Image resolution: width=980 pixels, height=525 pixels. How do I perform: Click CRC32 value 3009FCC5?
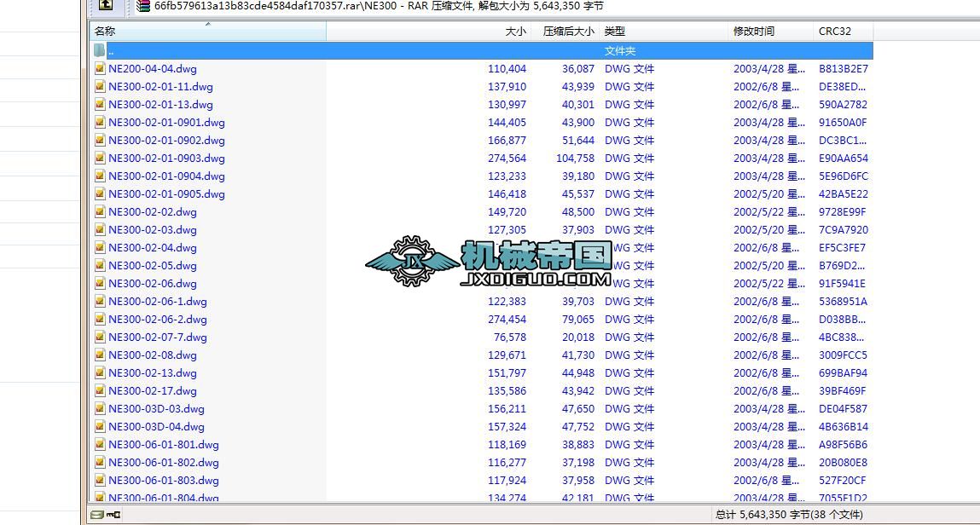coord(844,355)
